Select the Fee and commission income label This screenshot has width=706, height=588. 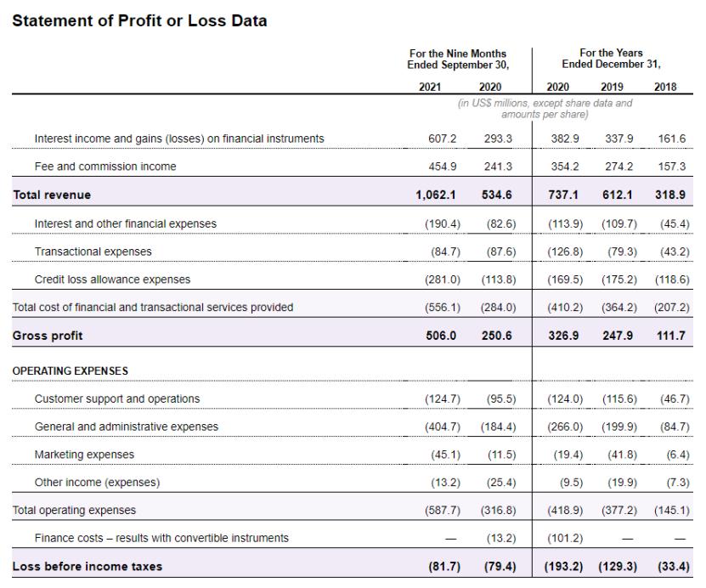[105, 167]
